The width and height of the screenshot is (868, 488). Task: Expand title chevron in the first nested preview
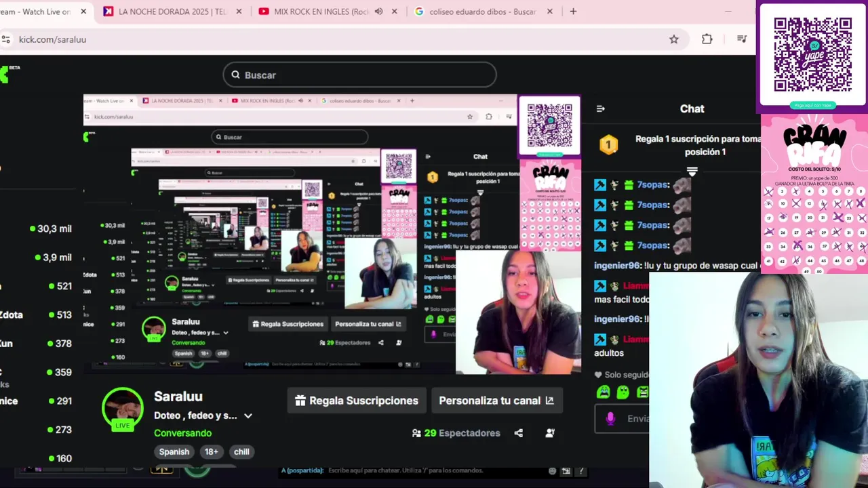(x=226, y=333)
